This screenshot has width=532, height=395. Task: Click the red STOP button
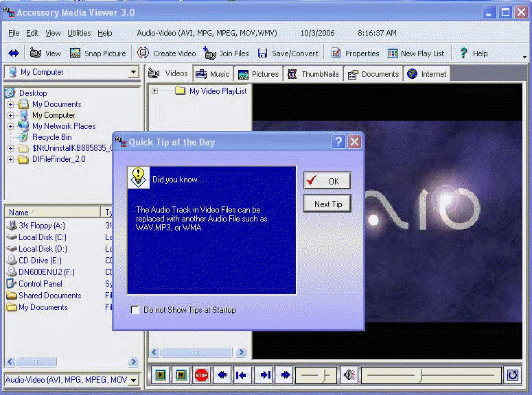coord(201,375)
